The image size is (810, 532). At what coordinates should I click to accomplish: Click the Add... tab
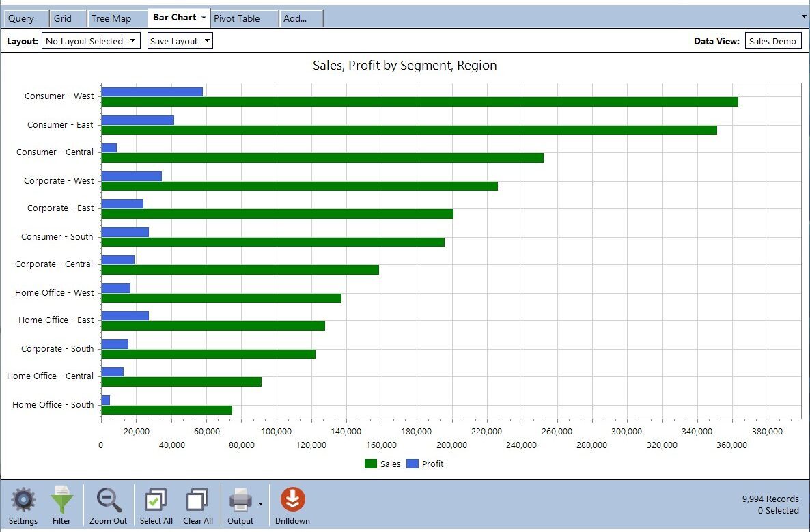coord(295,18)
